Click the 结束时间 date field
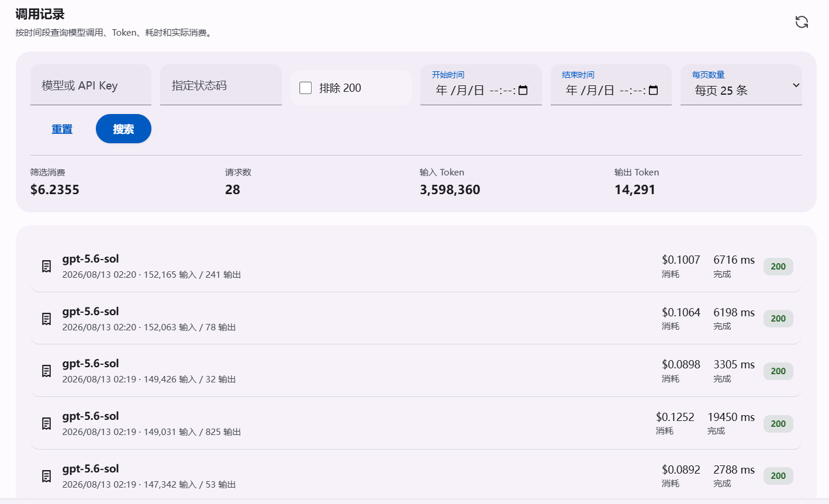Screen dimensions: 829x504 tap(611, 85)
